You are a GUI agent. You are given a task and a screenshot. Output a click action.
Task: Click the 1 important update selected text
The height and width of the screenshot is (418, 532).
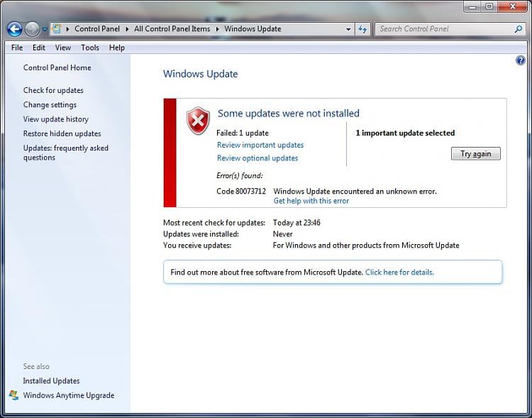405,133
